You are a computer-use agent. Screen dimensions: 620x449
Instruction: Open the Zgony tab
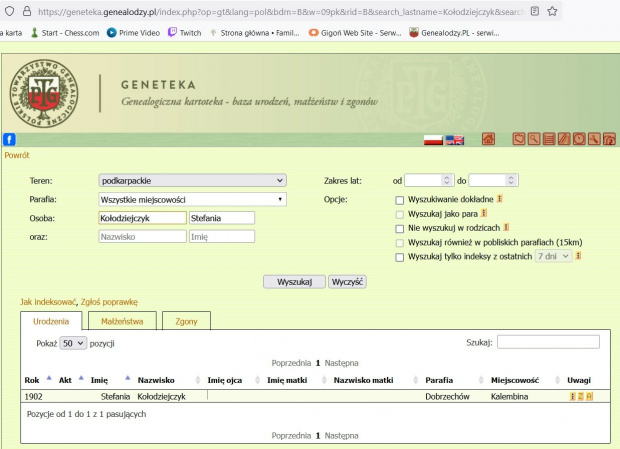click(x=186, y=322)
